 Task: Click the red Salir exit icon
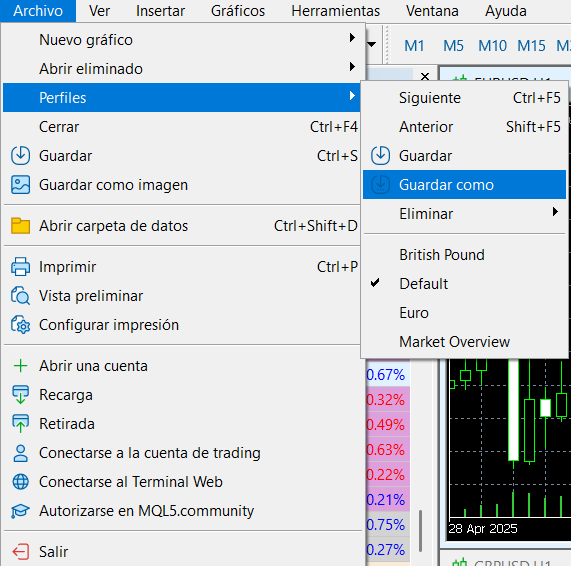click(x=20, y=551)
